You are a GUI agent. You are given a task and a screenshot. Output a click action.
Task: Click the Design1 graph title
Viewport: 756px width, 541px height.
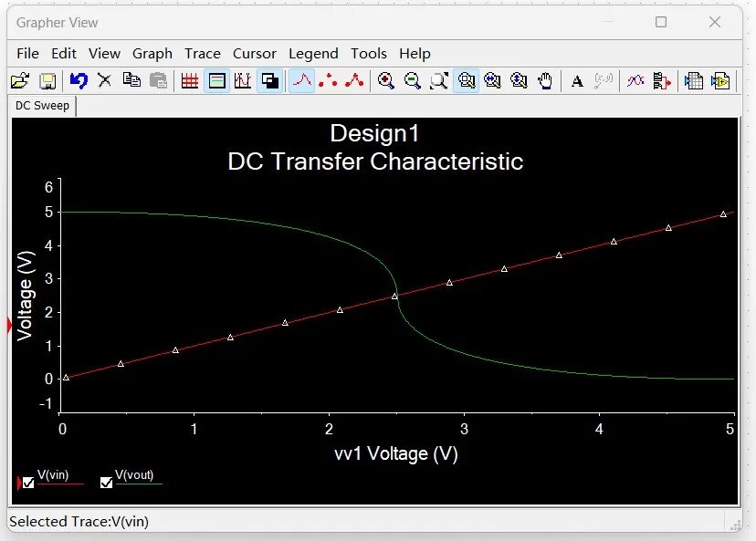[374, 133]
